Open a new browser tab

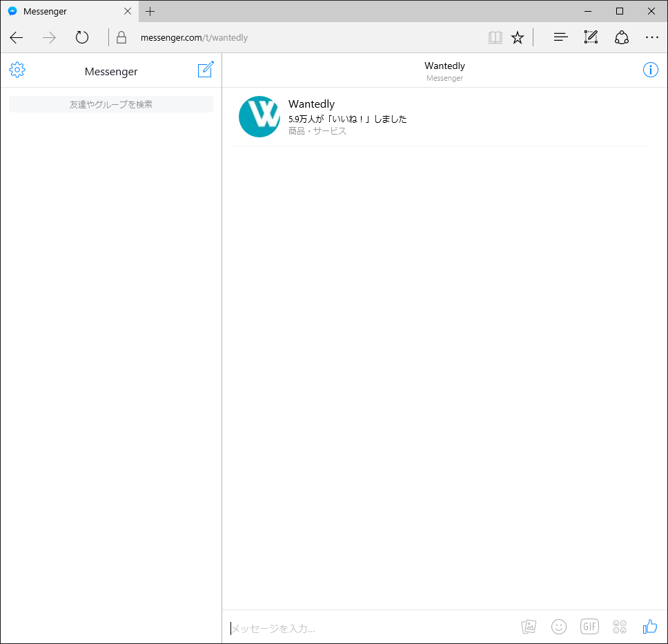pyautogui.click(x=150, y=12)
